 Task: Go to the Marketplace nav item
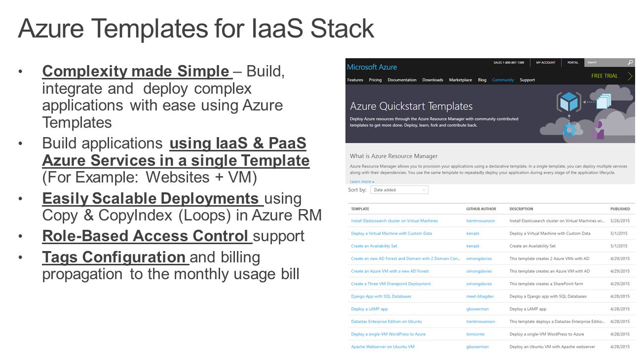(460, 80)
